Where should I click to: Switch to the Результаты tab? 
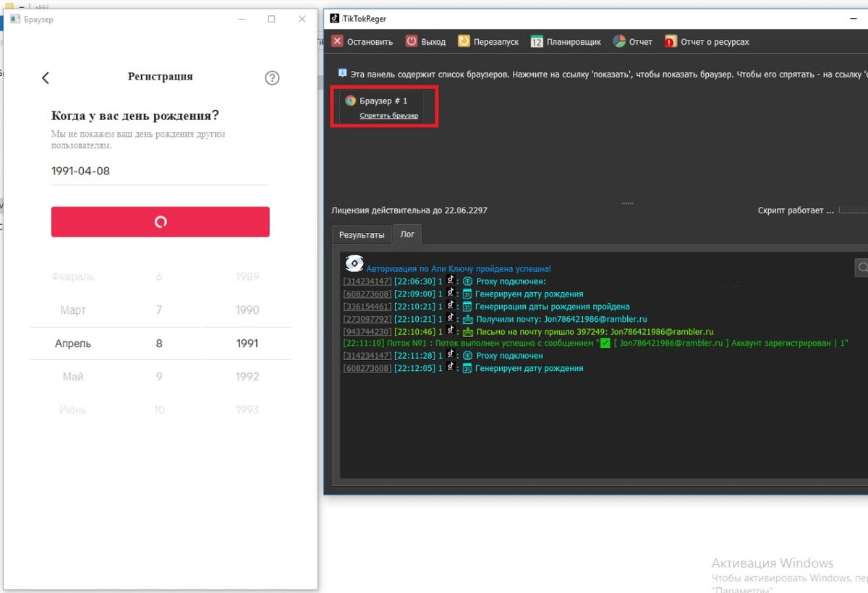coord(362,235)
